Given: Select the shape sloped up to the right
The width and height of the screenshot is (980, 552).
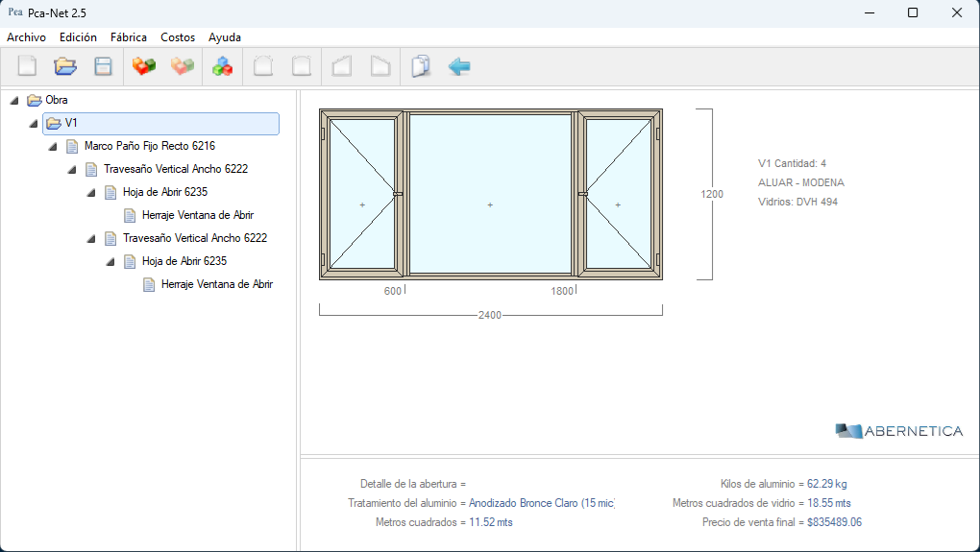Looking at the screenshot, I should click(342, 65).
